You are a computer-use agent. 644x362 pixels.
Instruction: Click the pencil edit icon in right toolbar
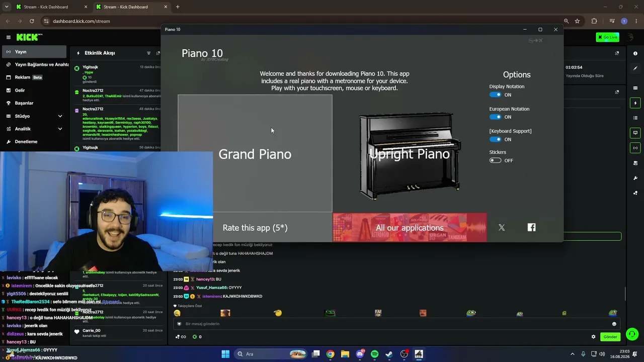pos(635,68)
